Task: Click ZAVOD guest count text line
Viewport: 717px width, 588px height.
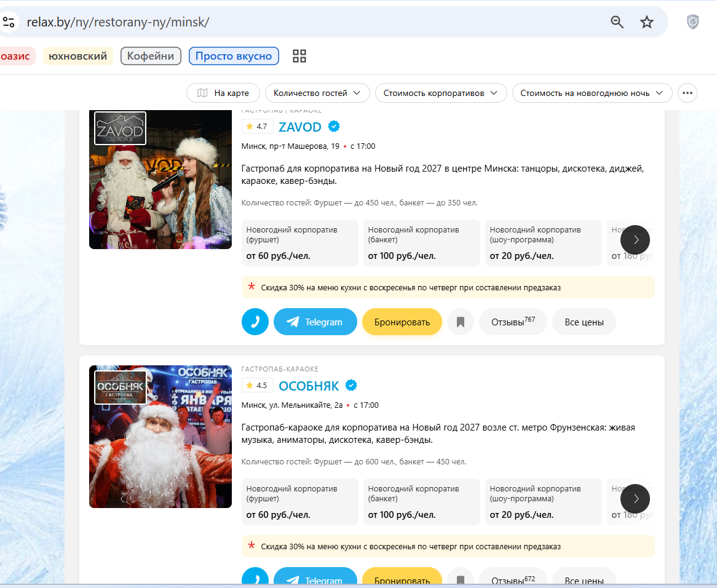Action: 359,202
